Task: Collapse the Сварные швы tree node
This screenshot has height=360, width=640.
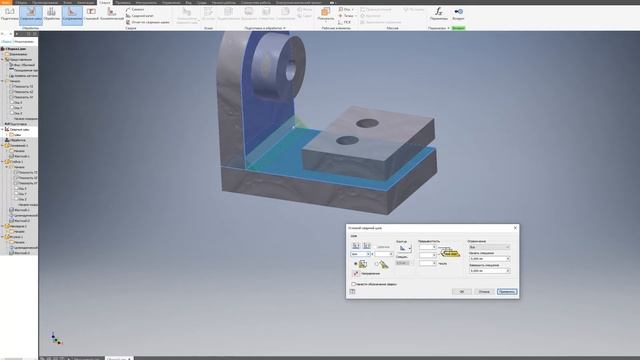Action: point(2,129)
